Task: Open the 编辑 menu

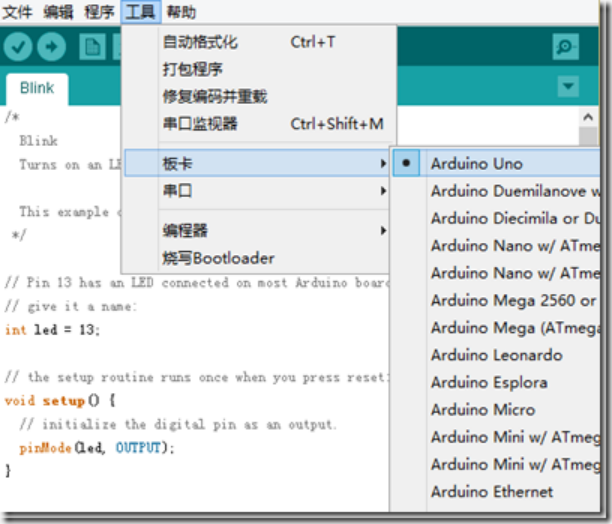Action: click(59, 12)
